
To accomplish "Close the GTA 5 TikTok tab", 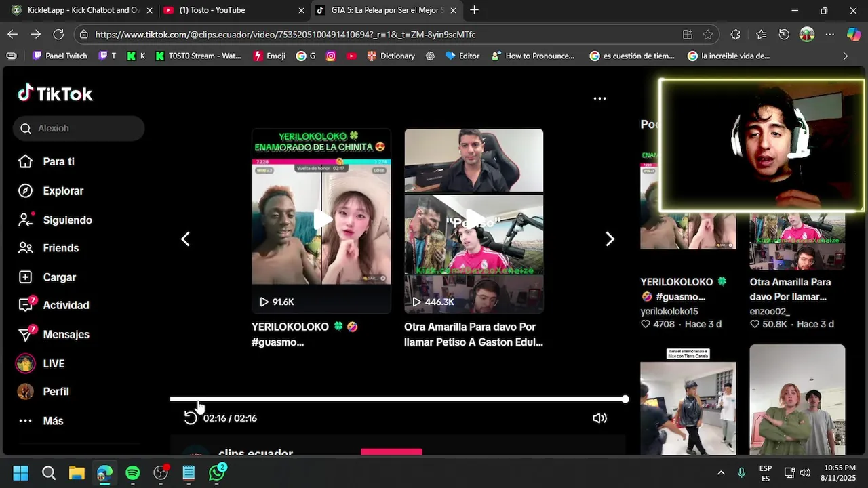I will 454,10.
